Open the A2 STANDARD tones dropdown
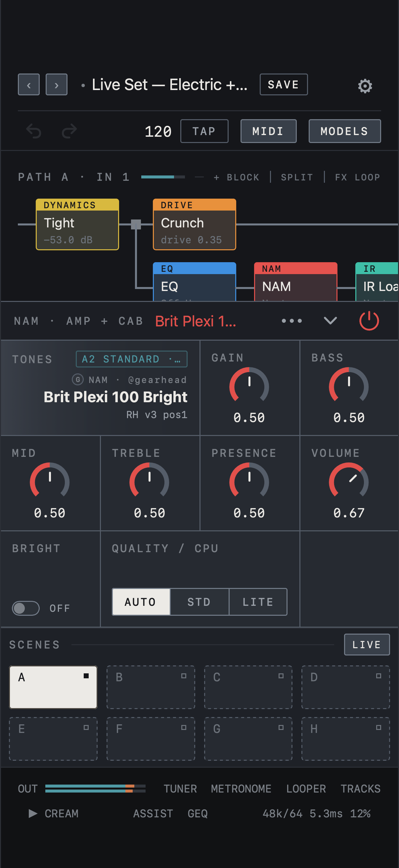Viewport: 399px width, 868px height. coord(132,359)
